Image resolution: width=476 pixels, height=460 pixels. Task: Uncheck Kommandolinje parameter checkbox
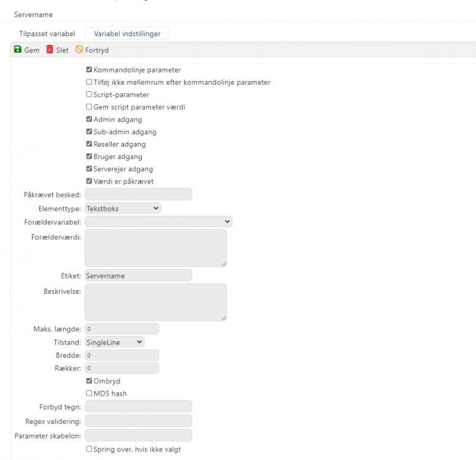click(90, 70)
